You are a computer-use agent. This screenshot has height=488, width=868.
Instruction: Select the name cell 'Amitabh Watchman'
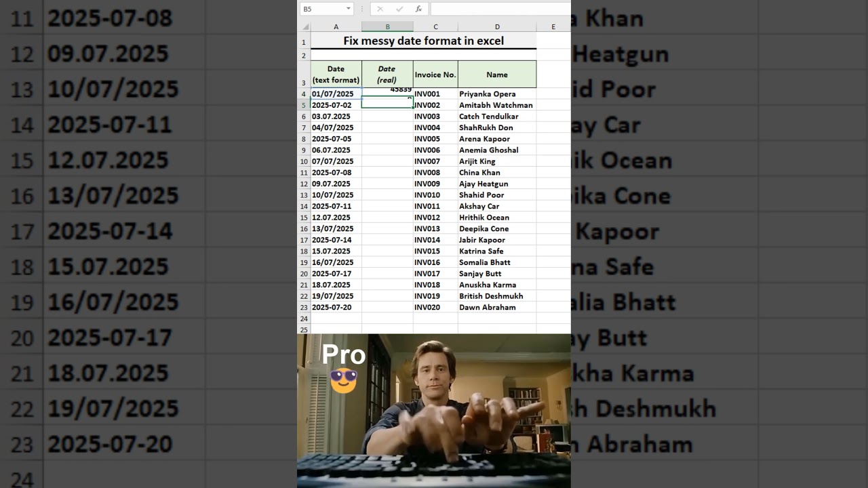(x=497, y=105)
